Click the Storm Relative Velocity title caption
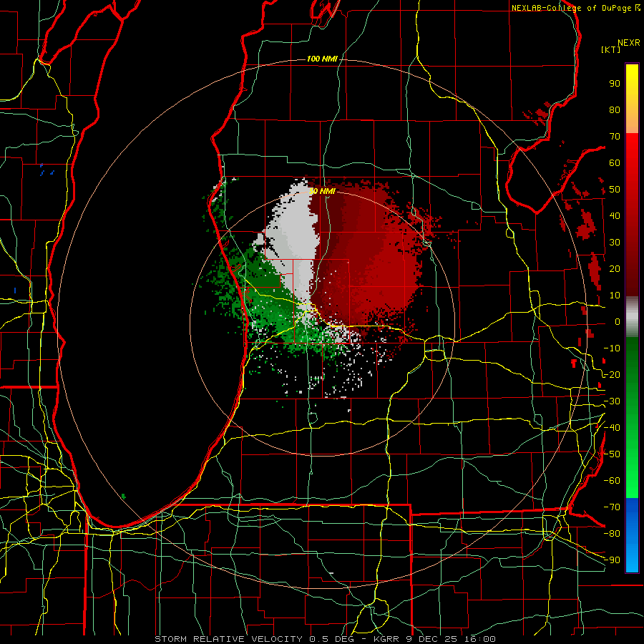644x644 pixels. [x=325, y=639]
